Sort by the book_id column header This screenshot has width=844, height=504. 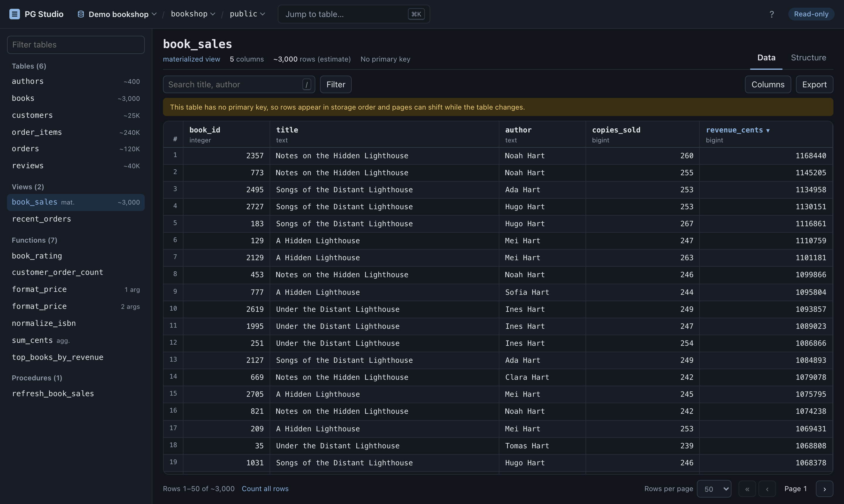click(227, 134)
